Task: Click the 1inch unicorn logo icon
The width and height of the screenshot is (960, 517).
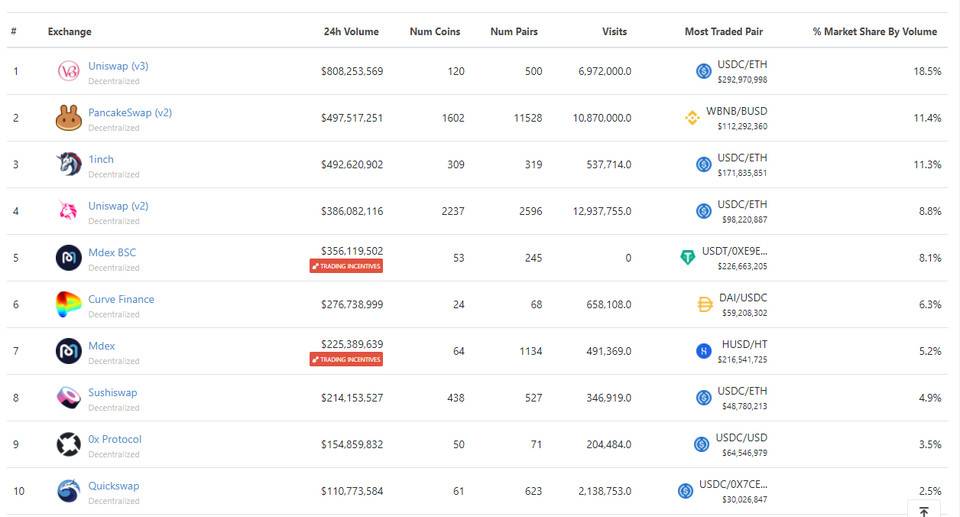Action: (68, 164)
